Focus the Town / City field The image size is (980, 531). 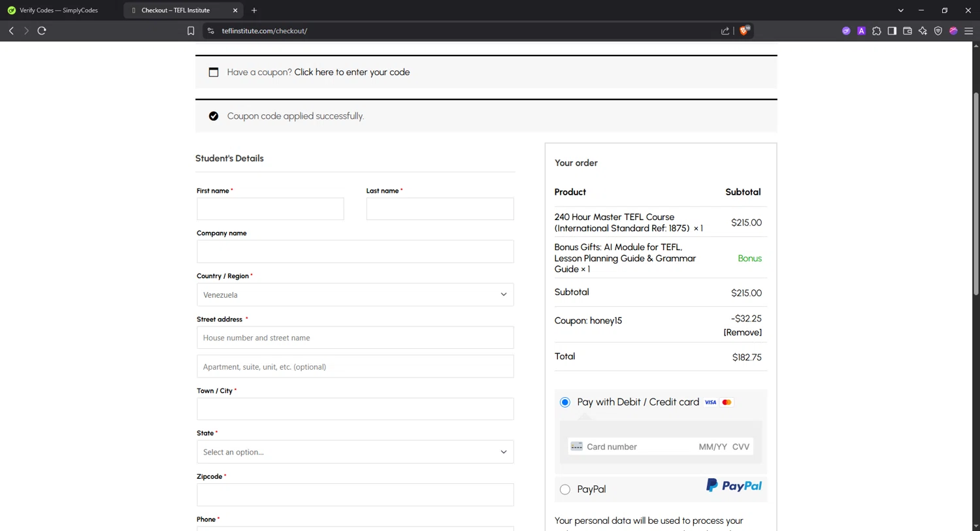point(355,409)
